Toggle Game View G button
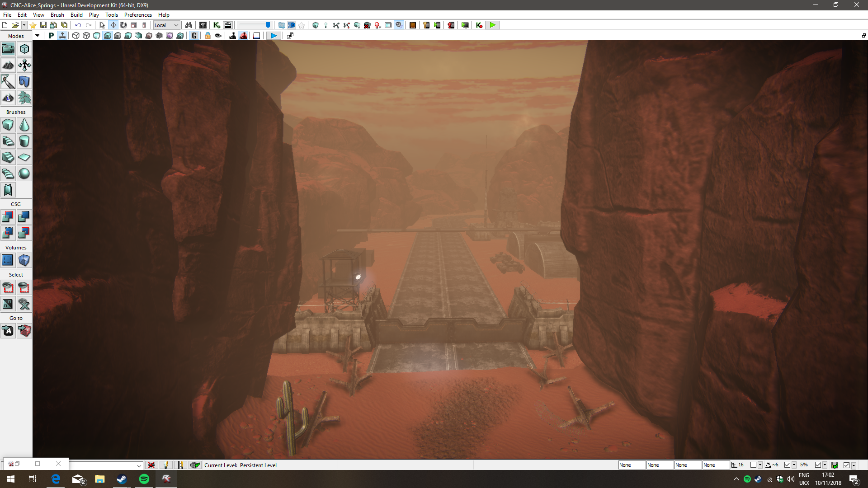The height and width of the screenshot is (488, 868). point(194,36)
